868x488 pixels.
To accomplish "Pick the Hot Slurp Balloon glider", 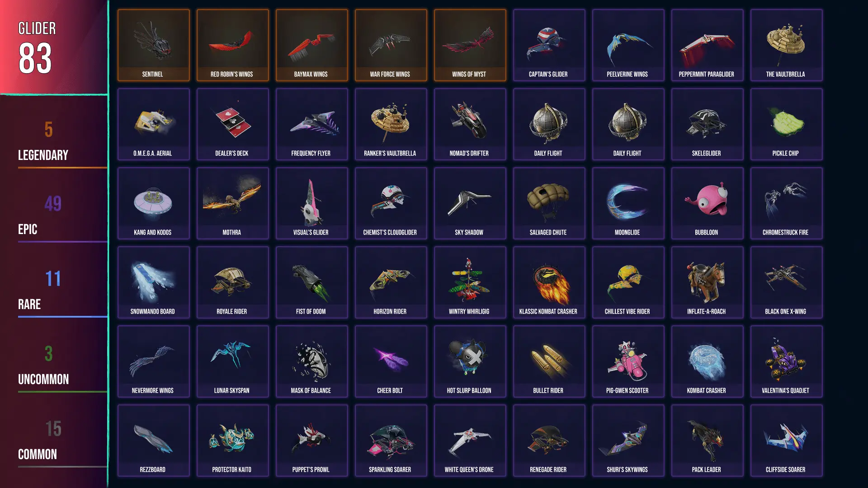I will 470,361.
